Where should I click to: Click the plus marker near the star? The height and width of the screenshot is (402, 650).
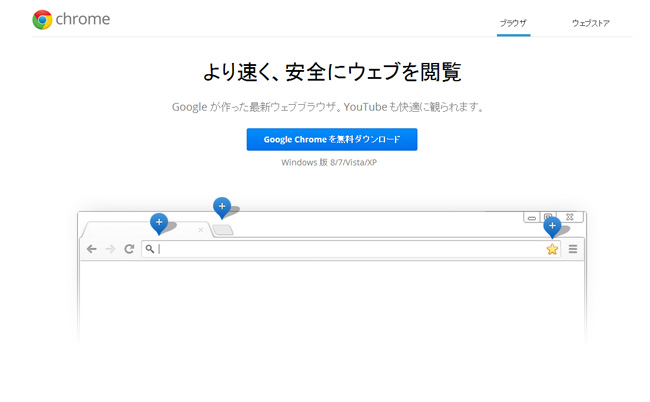(552, 226)
